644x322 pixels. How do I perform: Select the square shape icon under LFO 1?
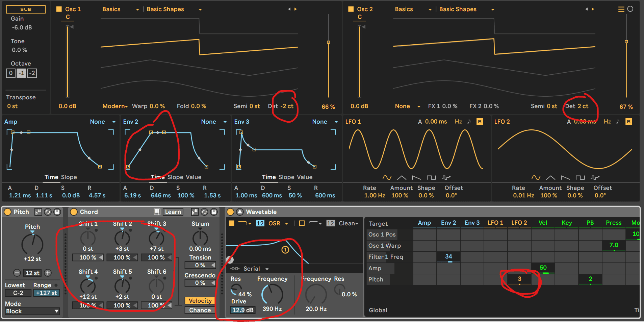pos(431,177)
